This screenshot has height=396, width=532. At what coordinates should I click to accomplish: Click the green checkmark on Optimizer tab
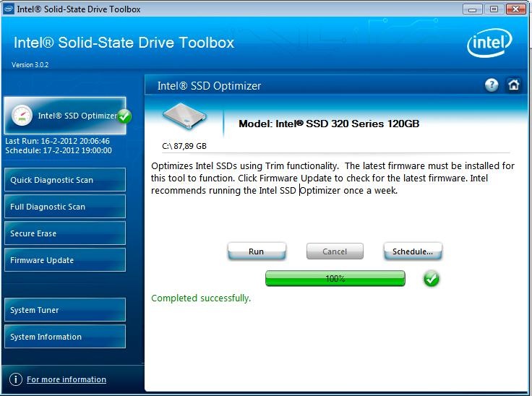(x=124, y=116)
